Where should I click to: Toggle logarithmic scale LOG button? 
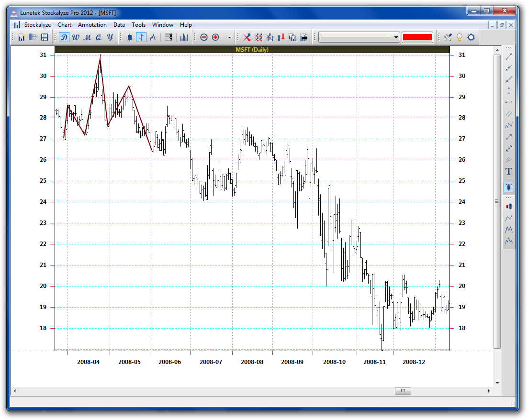pyautogui.click(x=169, y=37)
